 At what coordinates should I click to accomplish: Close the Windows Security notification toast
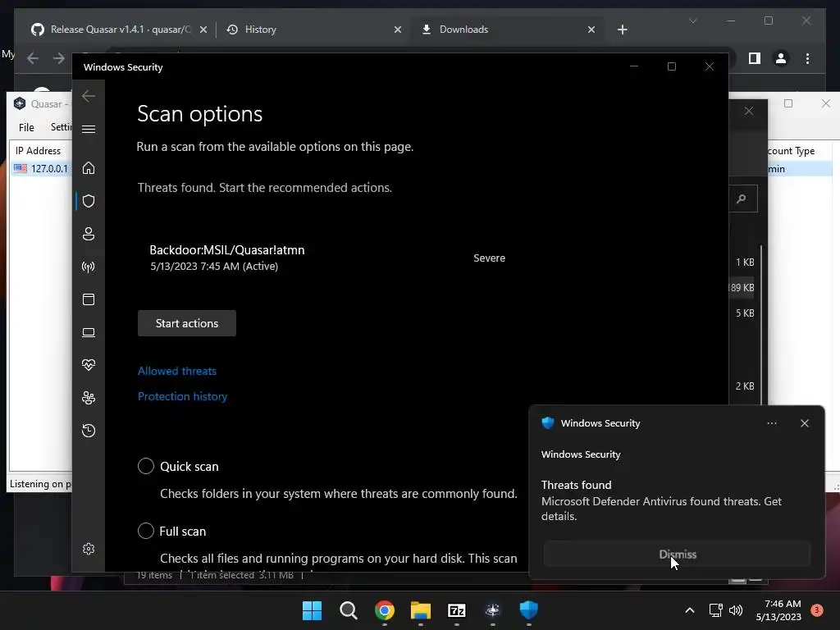[x=805, y=423]
